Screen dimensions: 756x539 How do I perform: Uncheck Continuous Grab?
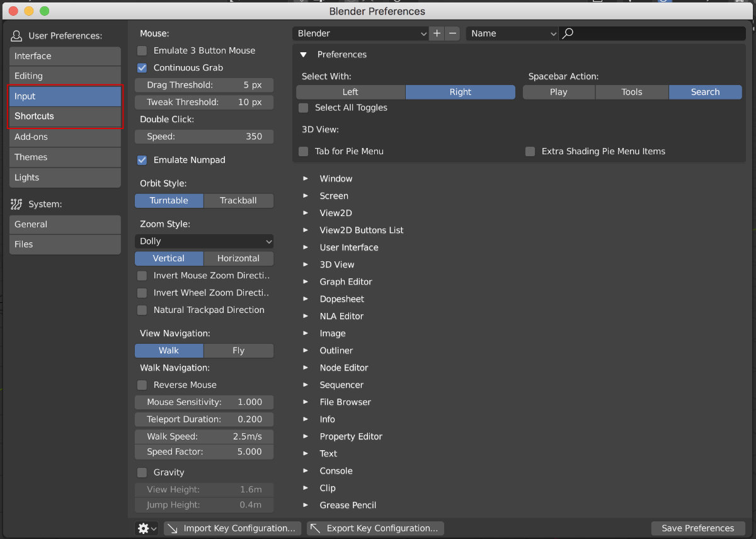(142, 67)
